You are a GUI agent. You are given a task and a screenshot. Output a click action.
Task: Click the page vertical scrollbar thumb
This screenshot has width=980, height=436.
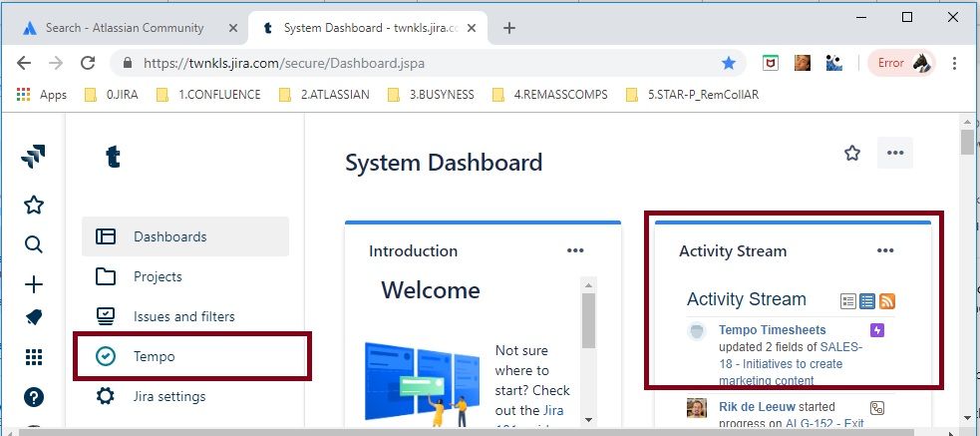(x=968, y=142)
